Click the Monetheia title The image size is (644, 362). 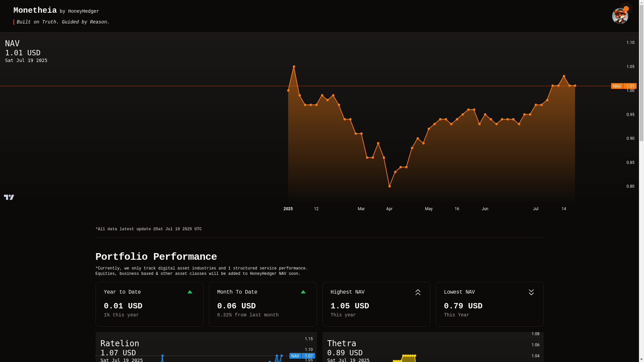pyautogui.click(x=35, y=10)
